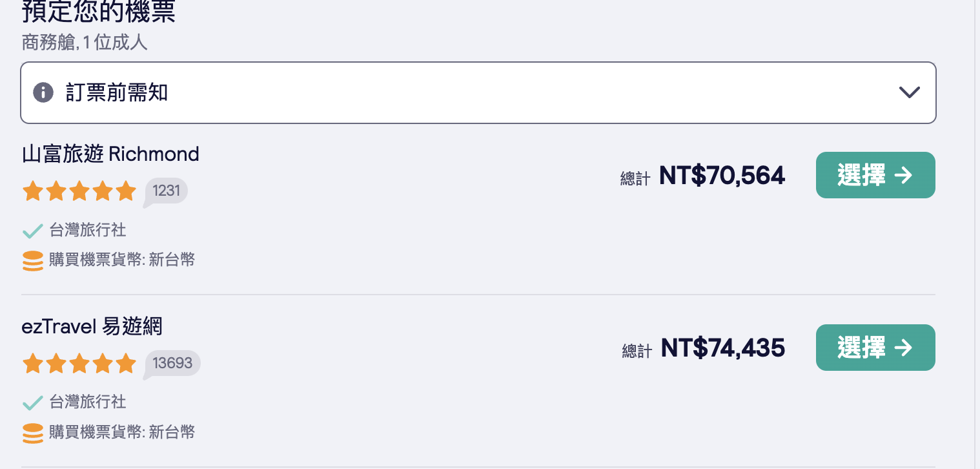
Task: Click the 訂票前需知 label text
Action: (x=117, y=92)
